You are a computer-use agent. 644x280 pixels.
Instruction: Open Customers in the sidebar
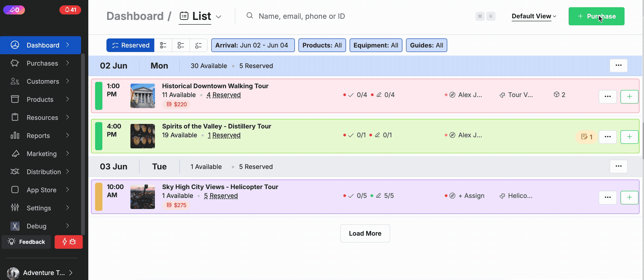pos(41,81)
